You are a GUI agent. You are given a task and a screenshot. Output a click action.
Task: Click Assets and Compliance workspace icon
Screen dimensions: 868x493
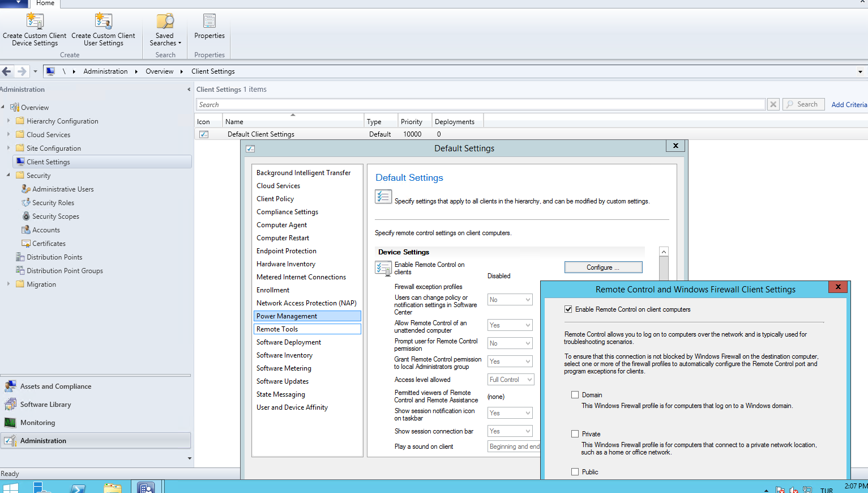coord(10,386)
